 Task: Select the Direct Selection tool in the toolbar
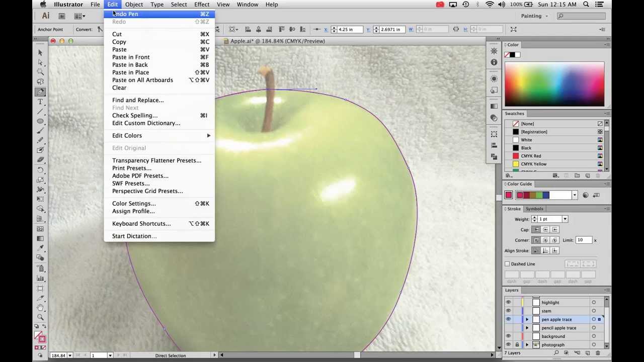tap(40, 62)
